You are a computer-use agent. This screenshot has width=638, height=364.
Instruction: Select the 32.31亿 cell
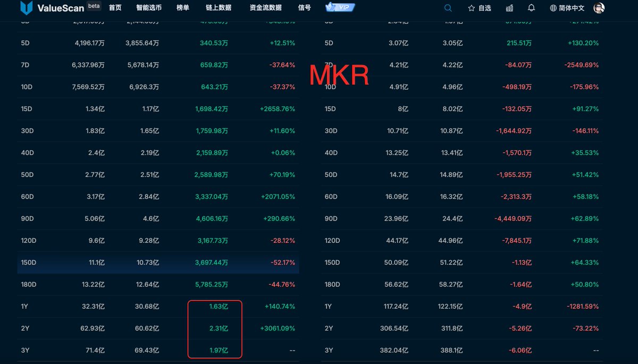tap(93, 306)
